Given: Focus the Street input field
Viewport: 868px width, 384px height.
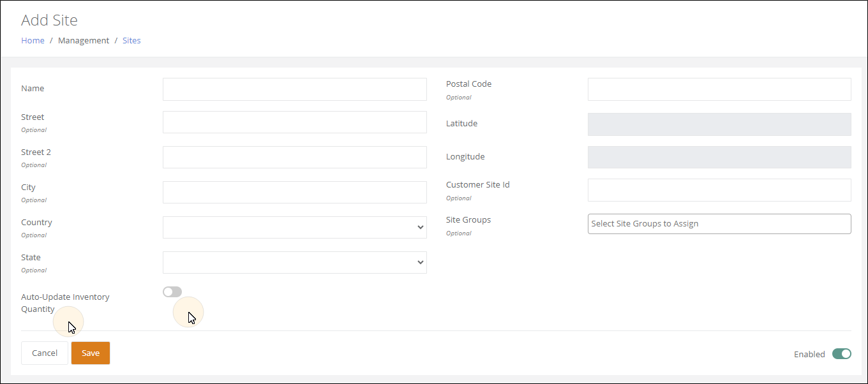Looking at the screenshot, I should click(295, 122).
